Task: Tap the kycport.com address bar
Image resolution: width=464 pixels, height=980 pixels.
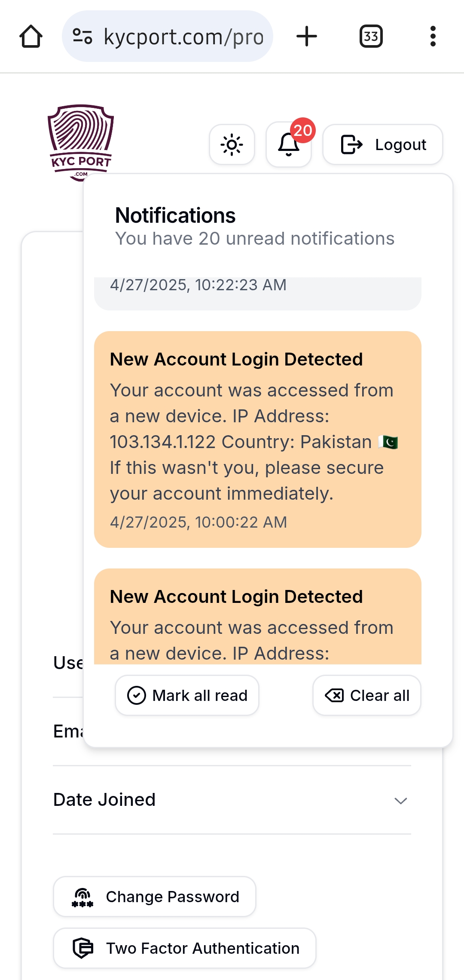Action: [183, 37]
